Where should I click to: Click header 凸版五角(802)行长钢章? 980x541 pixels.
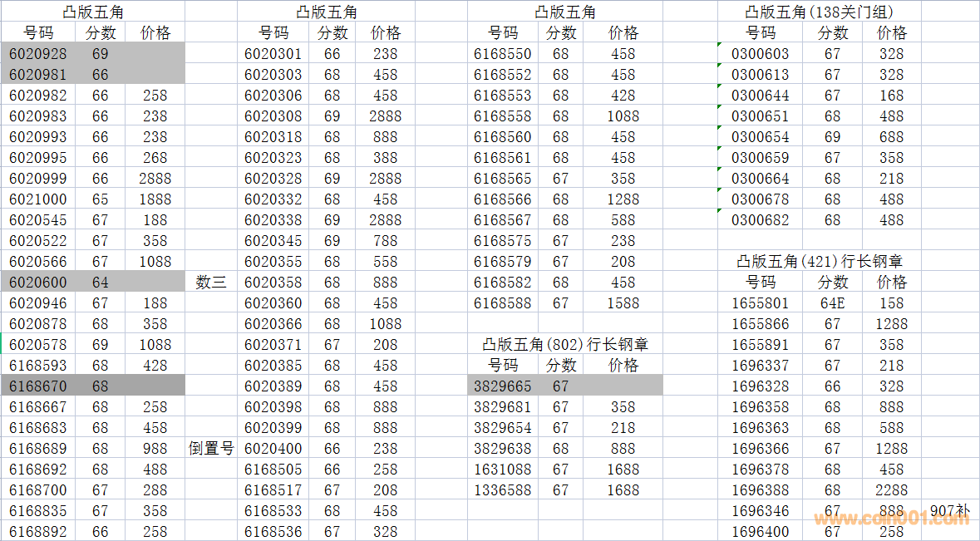(x=564, y=345)
